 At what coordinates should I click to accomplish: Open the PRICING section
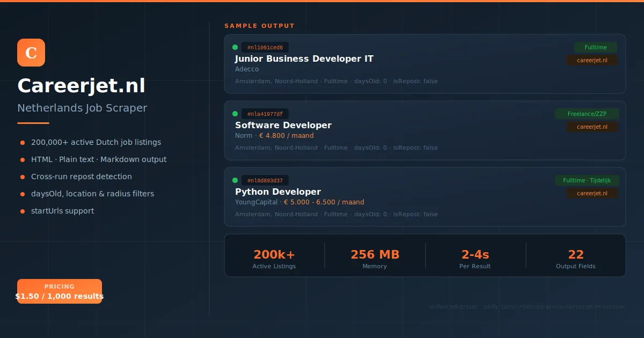coord(60,286)
